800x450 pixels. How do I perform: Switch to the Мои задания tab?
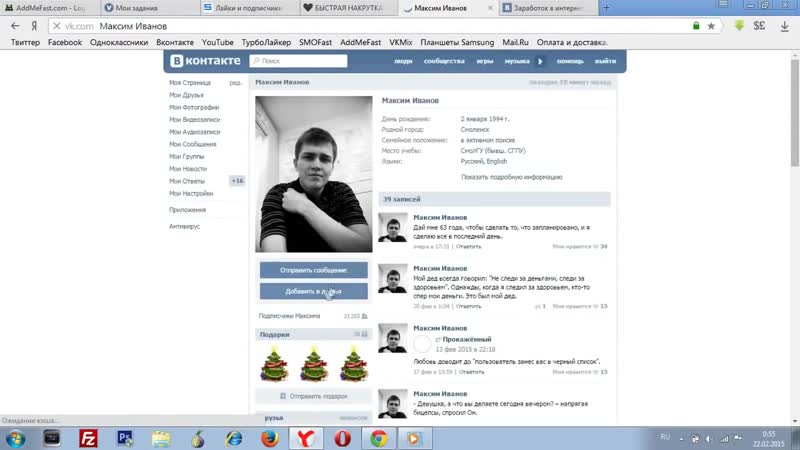tap(149, 8)
